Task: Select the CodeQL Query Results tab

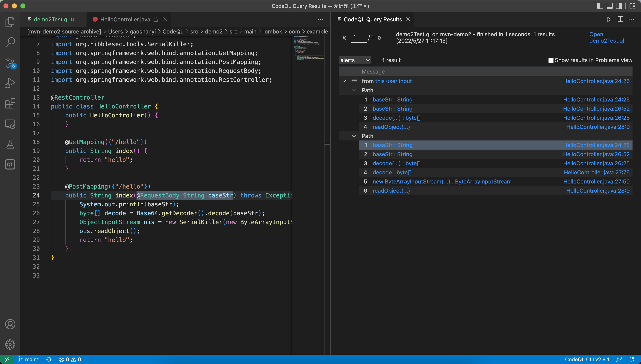Action: point(373,19)
